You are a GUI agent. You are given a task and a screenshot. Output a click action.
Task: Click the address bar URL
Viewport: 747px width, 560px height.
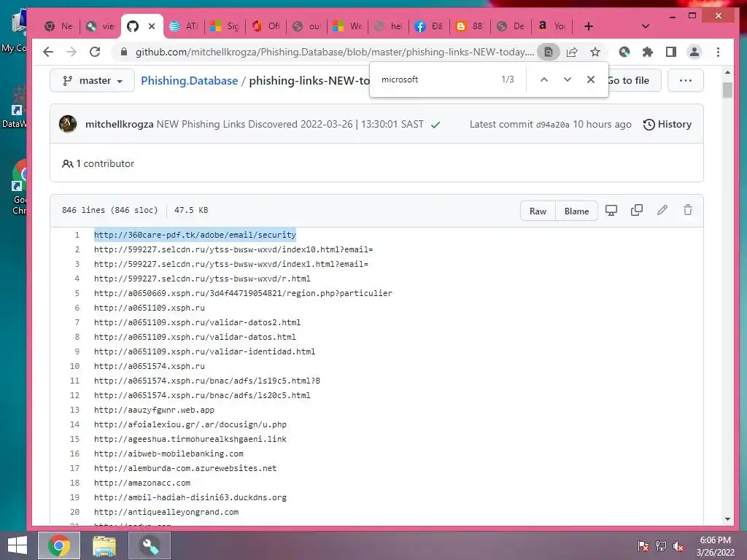[334, 52]
